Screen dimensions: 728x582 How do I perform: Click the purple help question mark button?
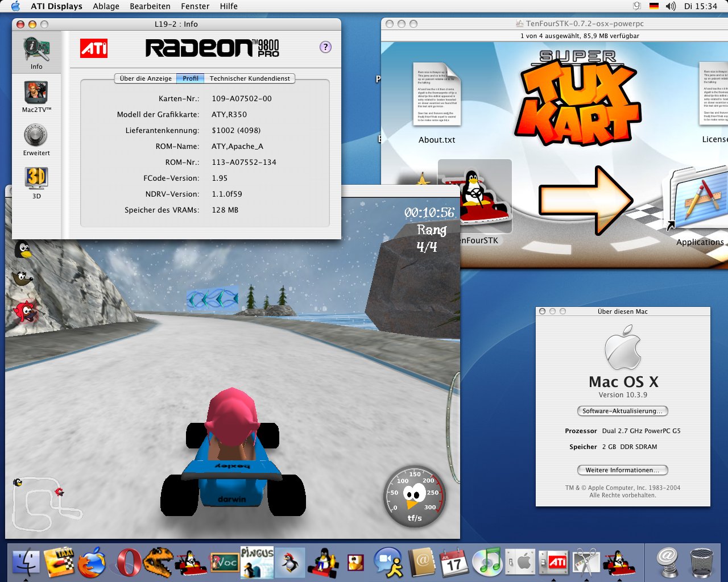pyautogui.click(x=325, y=47)
